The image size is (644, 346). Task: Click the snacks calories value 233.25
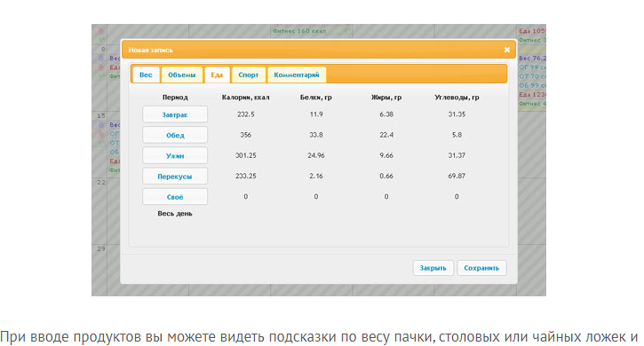245,176
